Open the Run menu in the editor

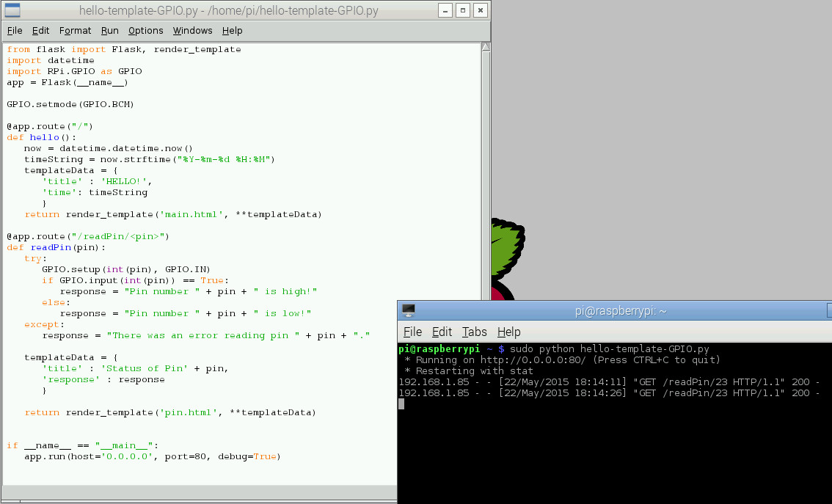click(110, 31)
